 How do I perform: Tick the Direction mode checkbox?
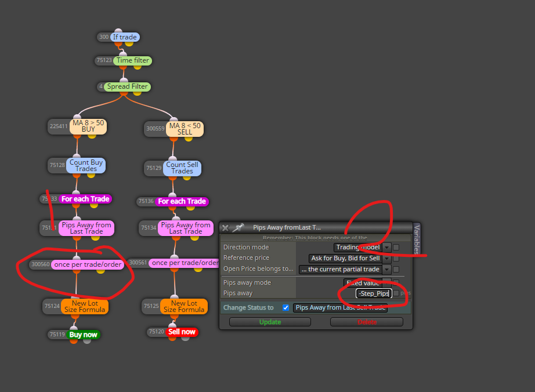pyautogui.click(x=396, y=248)
